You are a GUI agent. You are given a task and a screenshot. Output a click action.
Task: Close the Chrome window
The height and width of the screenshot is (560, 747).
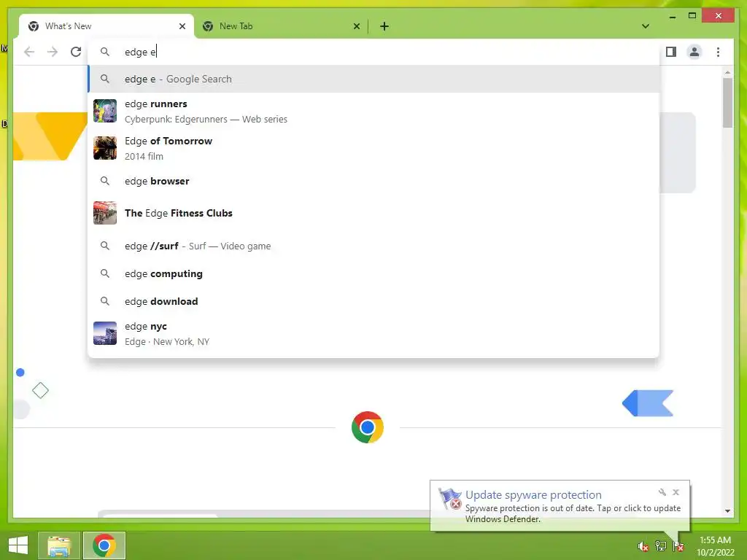pyautogui.click(x=719, y=16)
